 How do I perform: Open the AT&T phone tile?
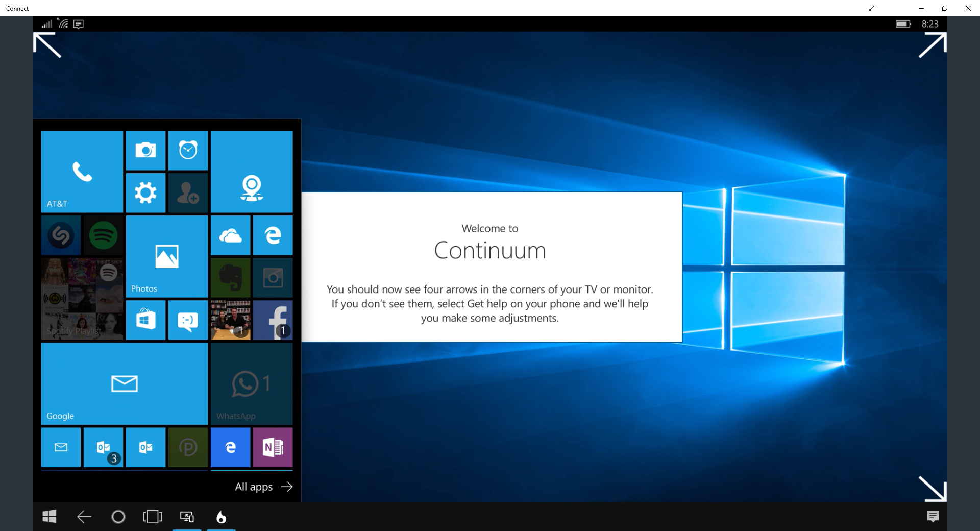[x=82, y=172]
